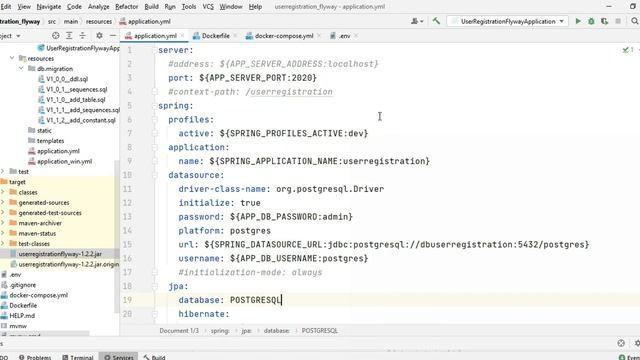Select V1_0_0__ddl.sql in project tree
640x360 pixels.
click(67, 79)
